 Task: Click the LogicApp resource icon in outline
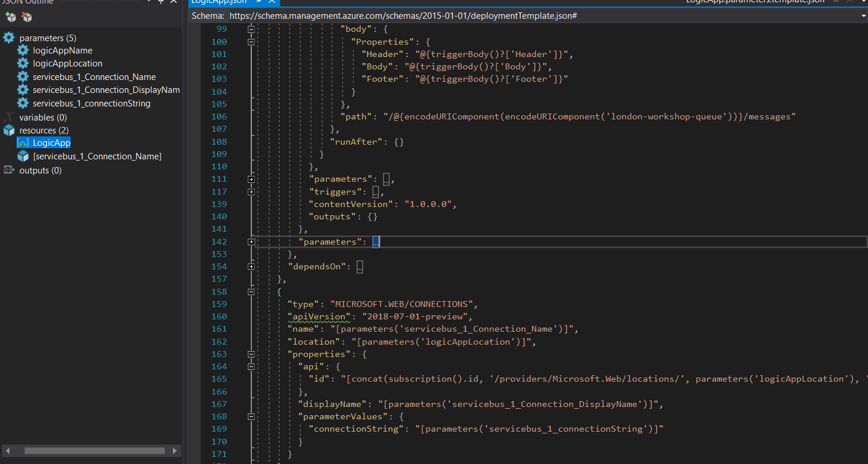click(x=23, y=143)
